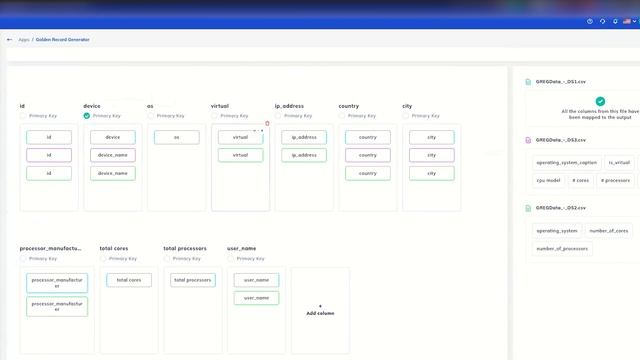640x360 pixels.
Task: Select the is_virtual chip
Action: coord(619,162)
